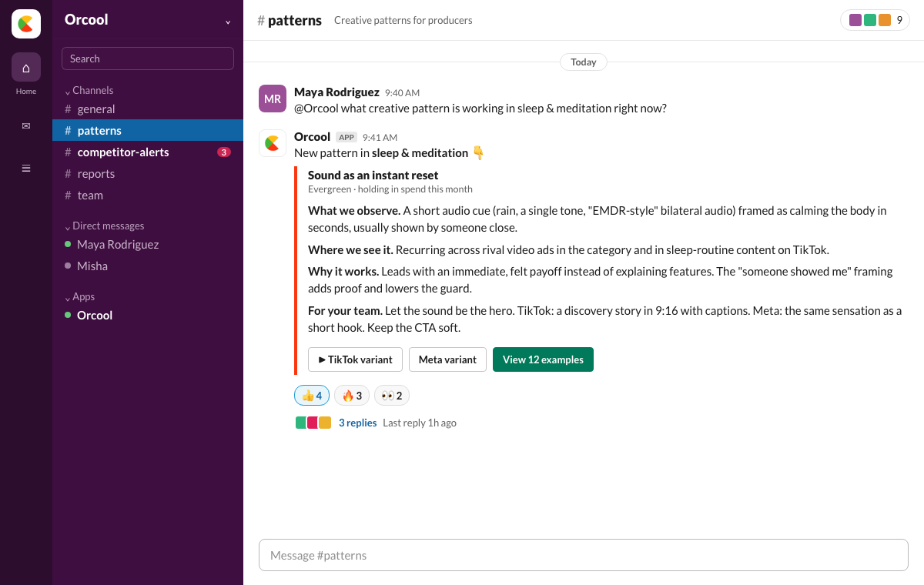Click the unread badge on competitor-alerts

tap(224, 152)
